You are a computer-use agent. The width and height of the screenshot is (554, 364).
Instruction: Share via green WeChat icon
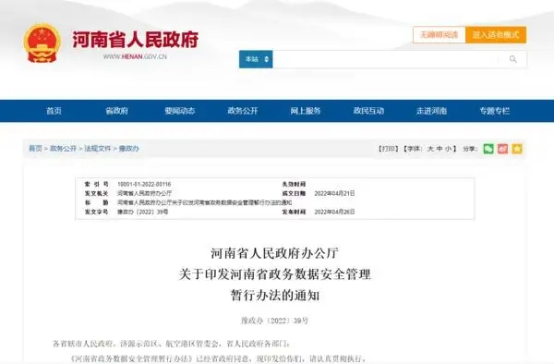[489, 149]
